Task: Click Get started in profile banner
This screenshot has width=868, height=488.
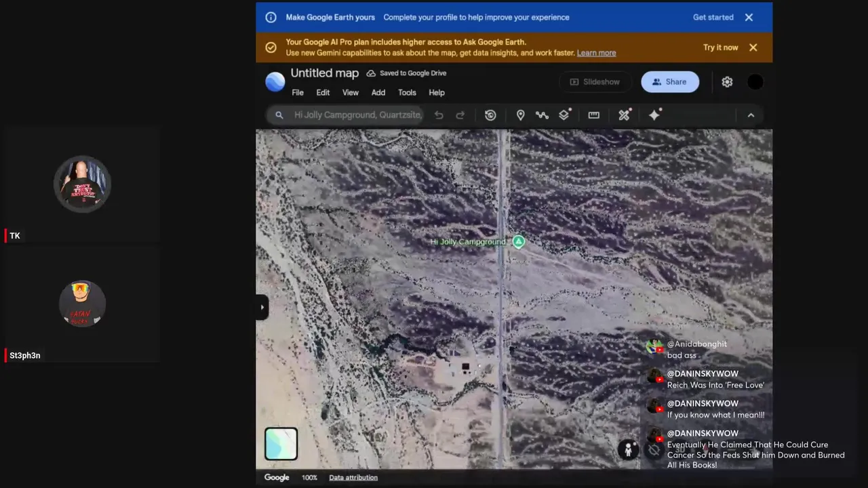Action: tap(713, 18)
